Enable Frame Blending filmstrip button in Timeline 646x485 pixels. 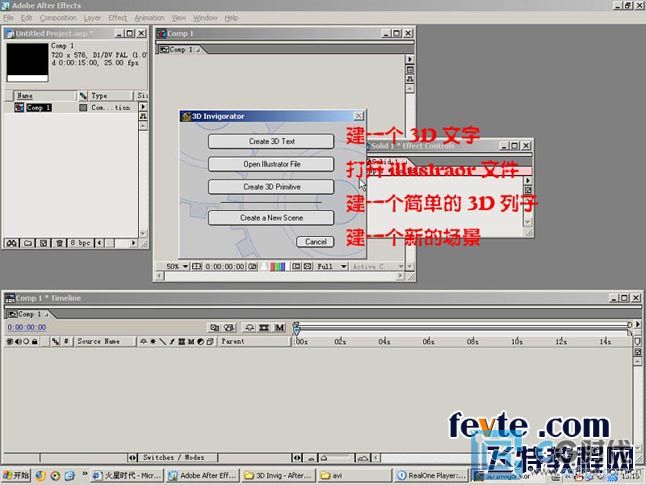[264, 328]
